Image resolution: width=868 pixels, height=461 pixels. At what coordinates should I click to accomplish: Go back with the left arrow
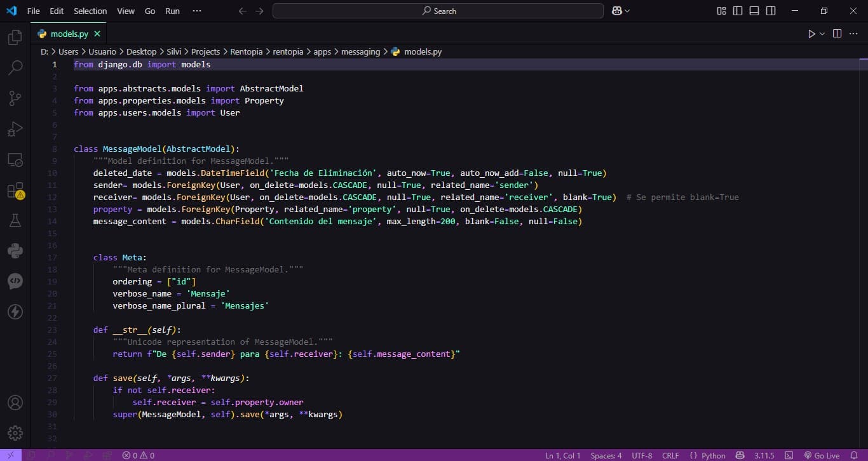pos(242,11)
